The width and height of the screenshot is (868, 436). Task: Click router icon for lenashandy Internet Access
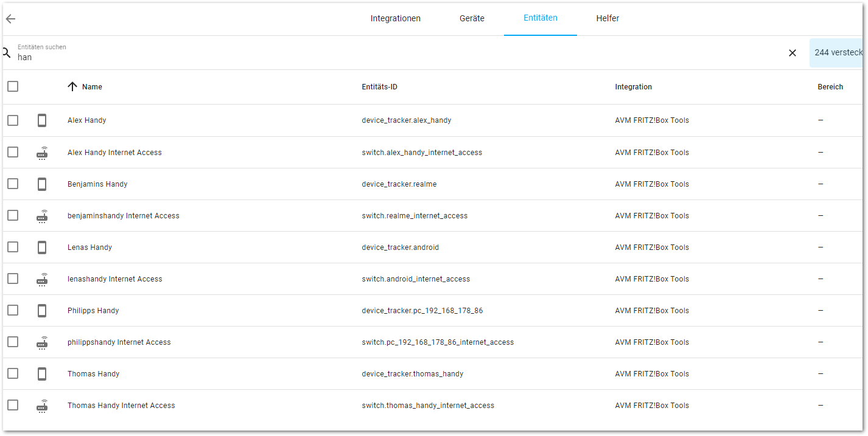point(42,279)
